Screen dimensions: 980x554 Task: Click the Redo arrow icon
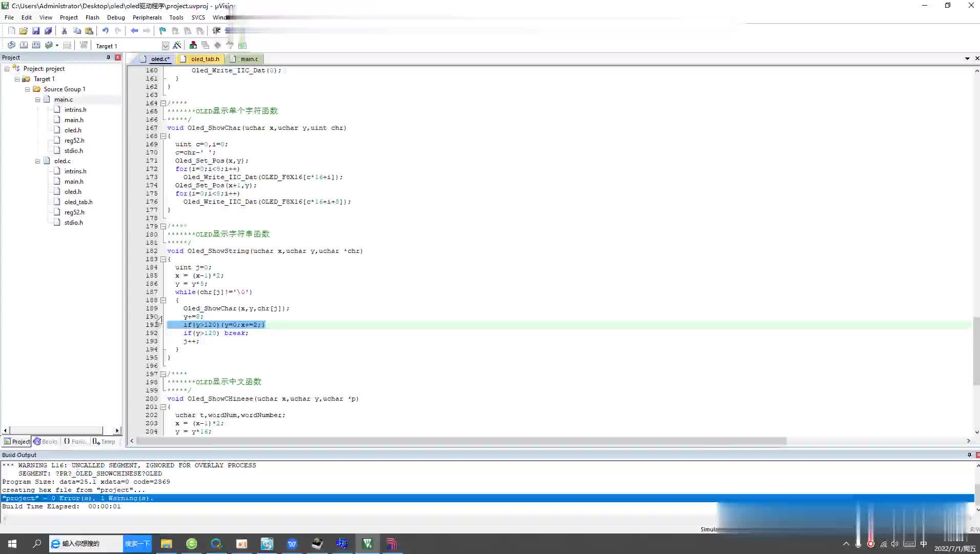pyautogui.click(x=118, y=31)
